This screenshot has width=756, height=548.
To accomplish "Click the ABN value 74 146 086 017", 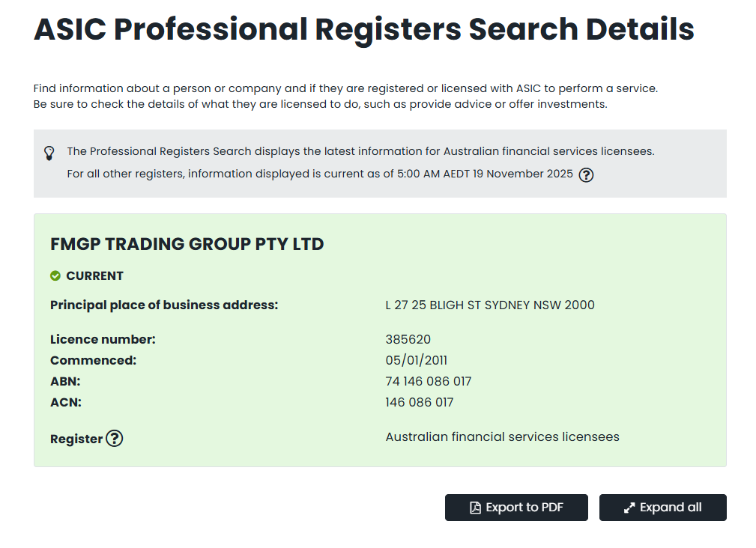I will coord(428,382).
